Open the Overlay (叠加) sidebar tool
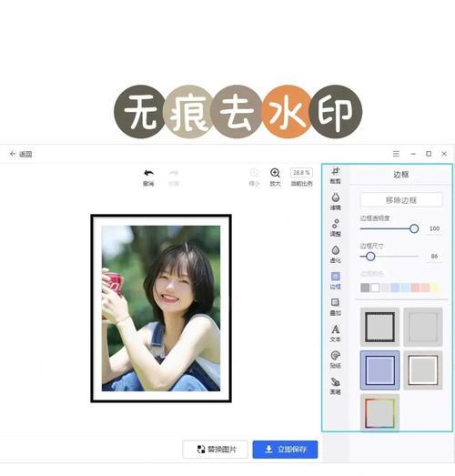 [335, 307]
